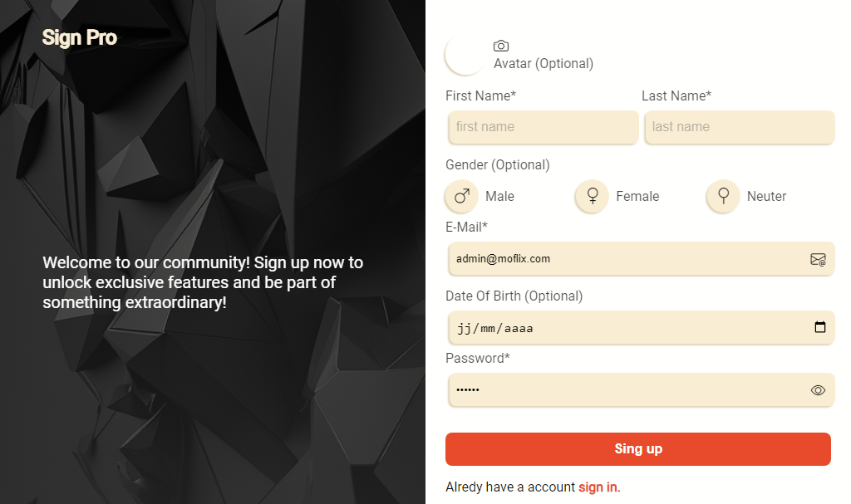This screenshot has height=504, width=851.
Task: Click the camera icon to upload avatar
Action: pos(502,46)
